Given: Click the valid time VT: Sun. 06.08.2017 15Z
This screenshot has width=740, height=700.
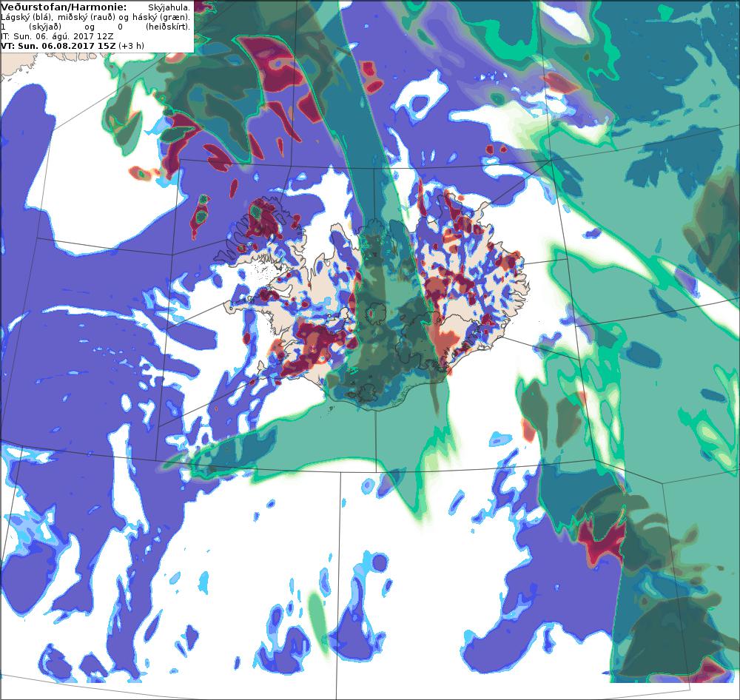Looking at the screenshot, I should click(58, 46).
